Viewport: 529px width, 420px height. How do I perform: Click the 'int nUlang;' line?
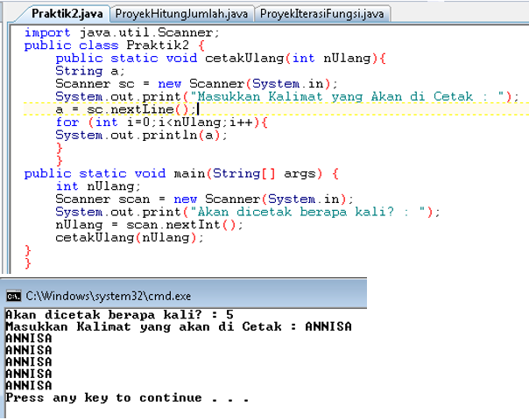98,186
